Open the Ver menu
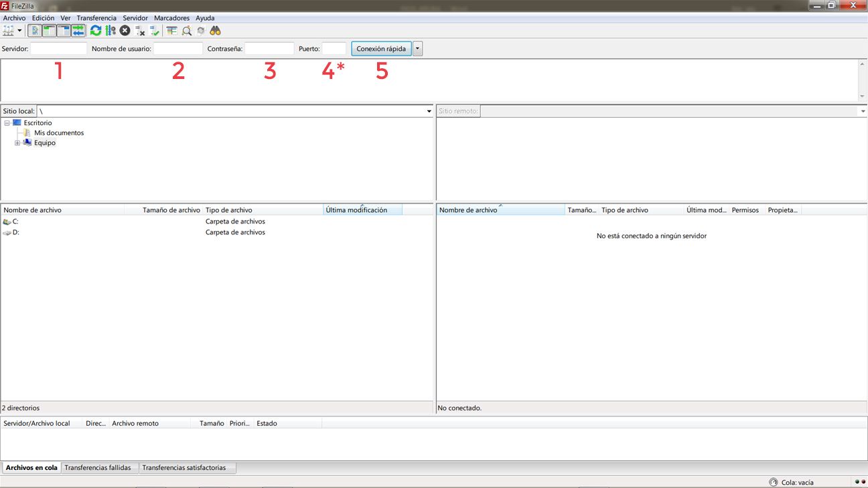The image size is (868, 488). point(66,18)
